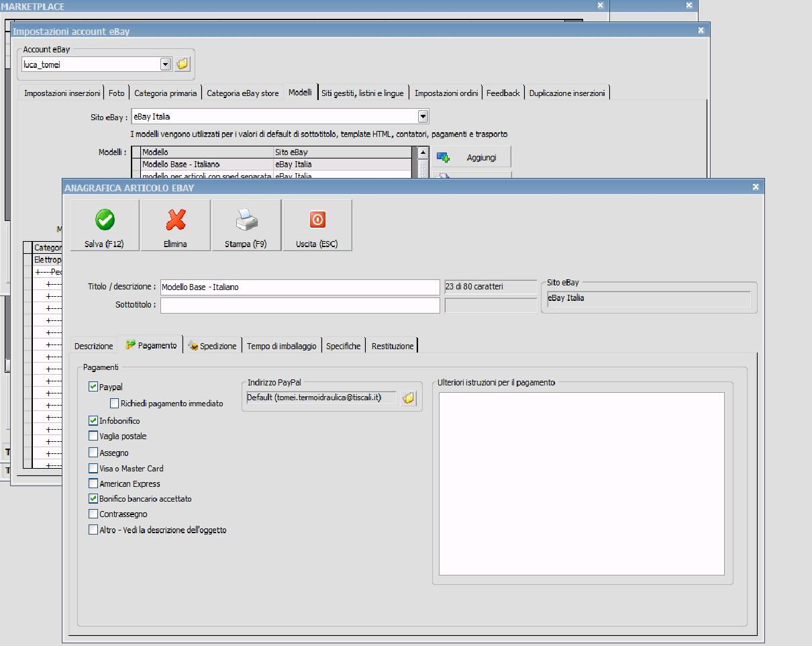Click the red X Elimina icon
812x646 pixels.
coord(176,220)
